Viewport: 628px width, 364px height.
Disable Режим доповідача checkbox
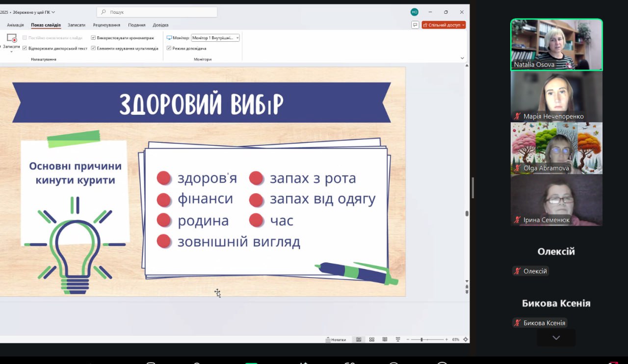click(x=169, y=49)
